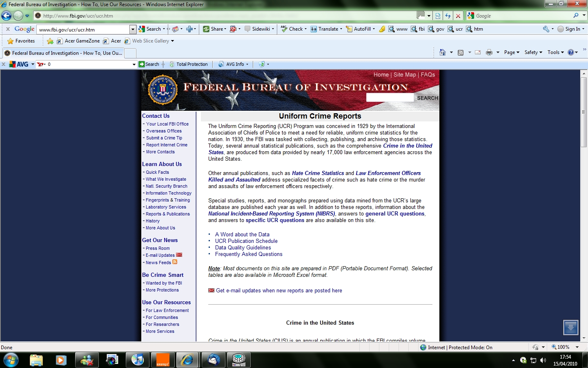Click the Wanted by the FBI link
Screen dimensions: 588x368
tap(164, 283)
